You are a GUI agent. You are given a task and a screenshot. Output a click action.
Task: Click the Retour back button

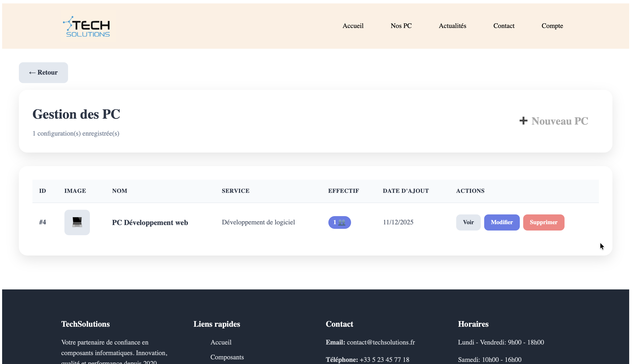click(x=43, y=72)
